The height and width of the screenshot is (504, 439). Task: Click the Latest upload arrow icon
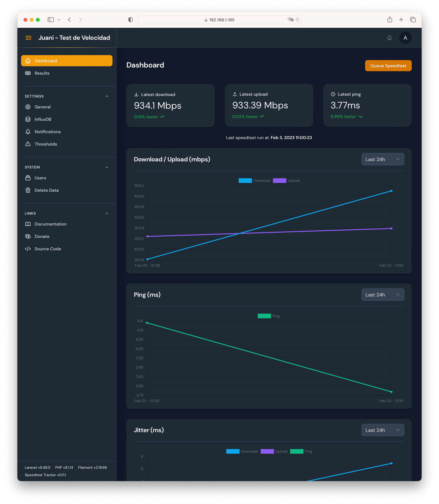click(x=235, y=94)
